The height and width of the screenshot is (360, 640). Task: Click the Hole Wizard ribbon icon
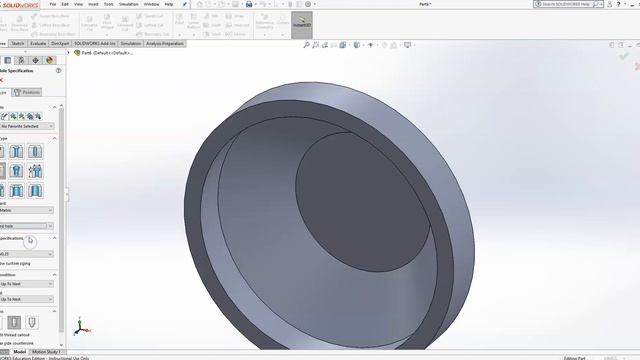point(107,22)
